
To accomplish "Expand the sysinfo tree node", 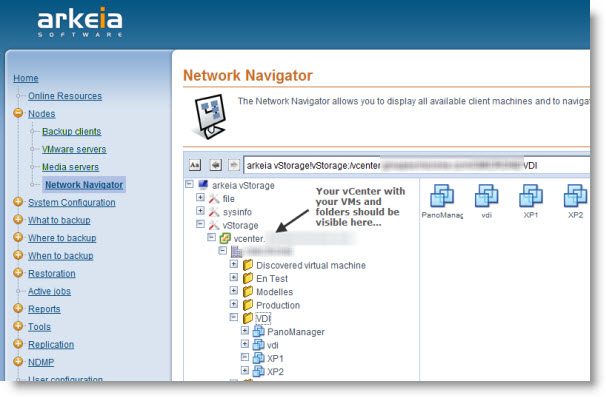I will click(200, 211).
